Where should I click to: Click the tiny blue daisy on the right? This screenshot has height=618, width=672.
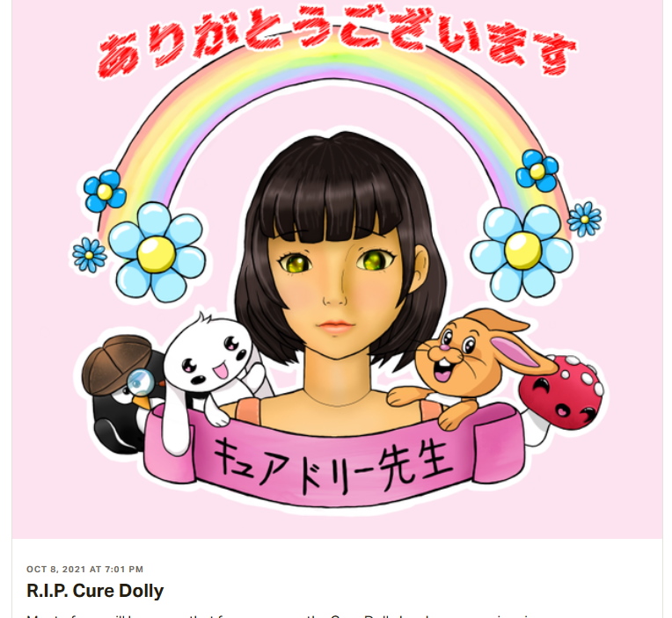pyautogui.click(x=584, y=219)
